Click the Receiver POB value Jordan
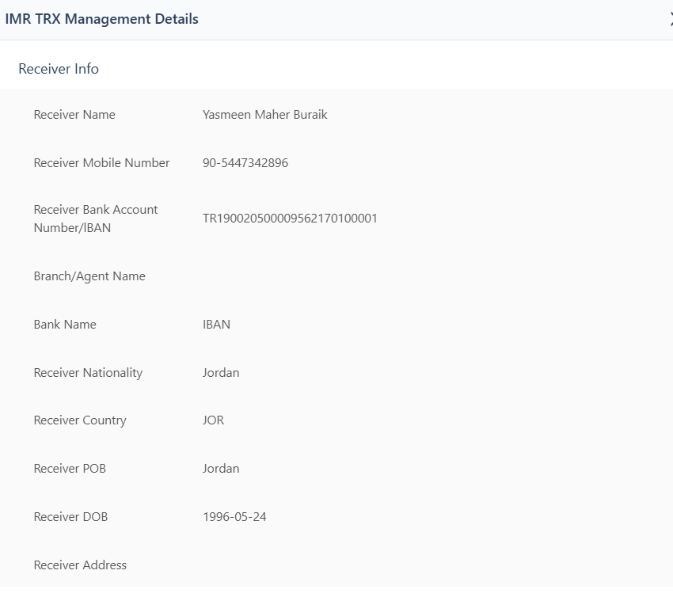Screen dimensions: 673x616 pyautogui.click(x=221, y=469)
